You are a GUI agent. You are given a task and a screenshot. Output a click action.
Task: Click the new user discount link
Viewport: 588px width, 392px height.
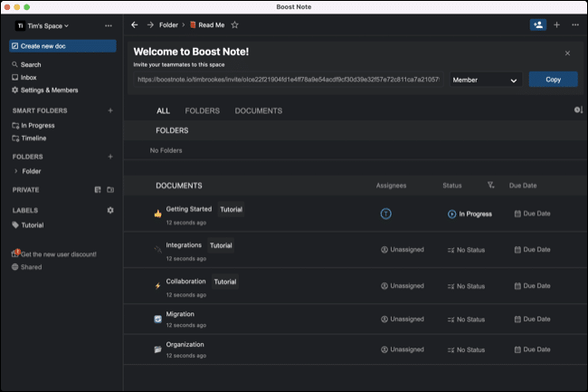click(x=54, y=254)
